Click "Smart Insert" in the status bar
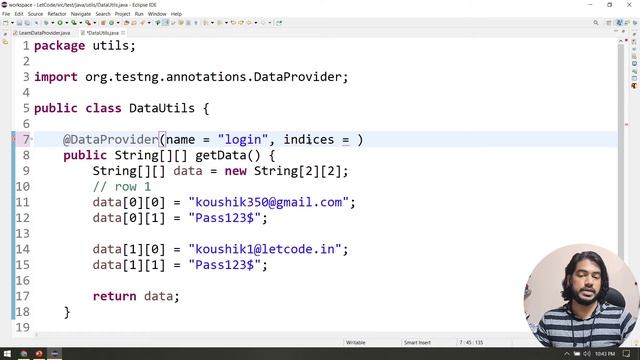Viewport: 640px width, 360px height. coord(417,342)
